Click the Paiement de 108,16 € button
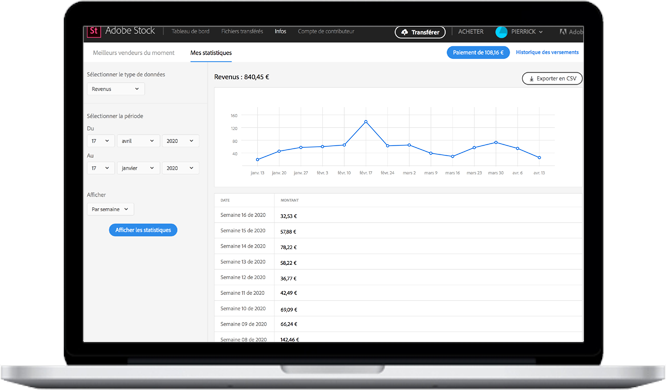The image size is (666, 390). (x=478, y=52)
